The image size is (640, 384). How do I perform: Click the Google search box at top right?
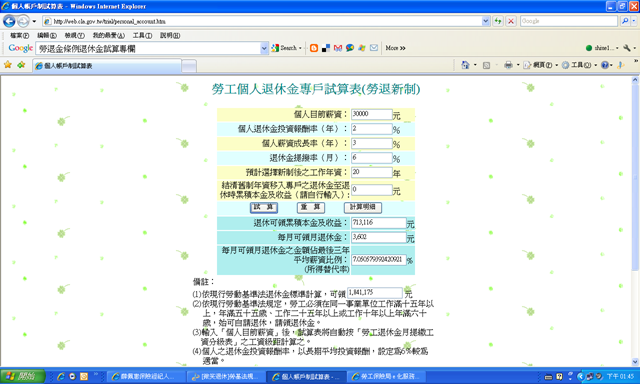tap(569, 21)
